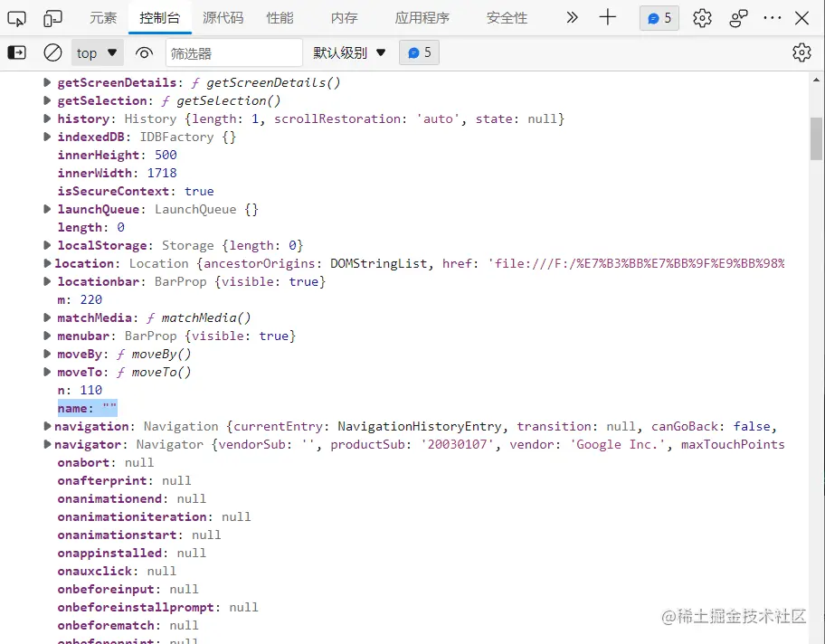
Task: Select the innerWidth: 1718 row
Action: coord(117,173)
